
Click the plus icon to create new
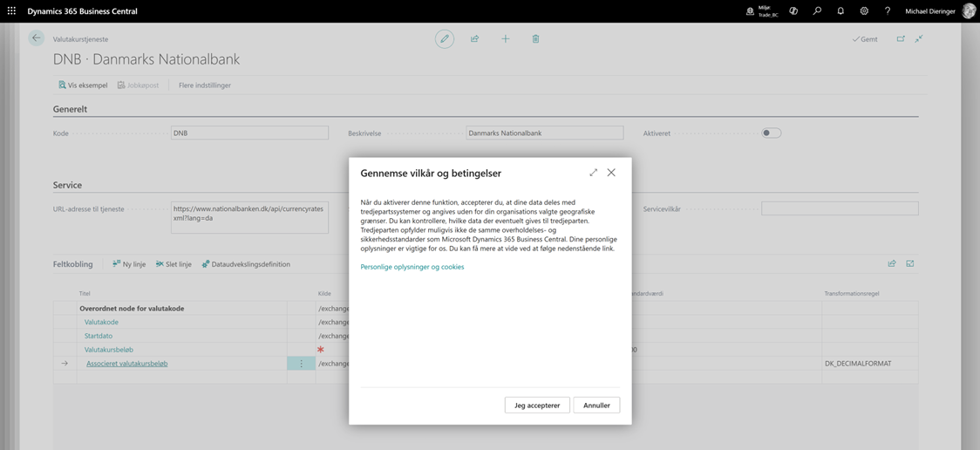point(506,39)
